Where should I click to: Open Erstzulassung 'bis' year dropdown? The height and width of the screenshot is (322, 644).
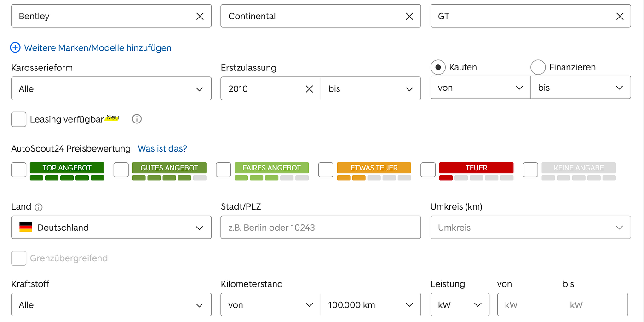[371, 88]
